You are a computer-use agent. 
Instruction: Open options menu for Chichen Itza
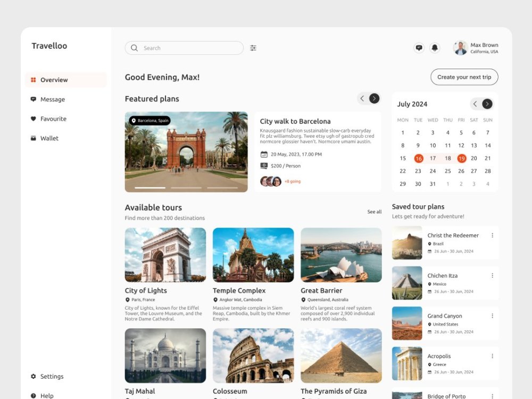pos(492,276)
